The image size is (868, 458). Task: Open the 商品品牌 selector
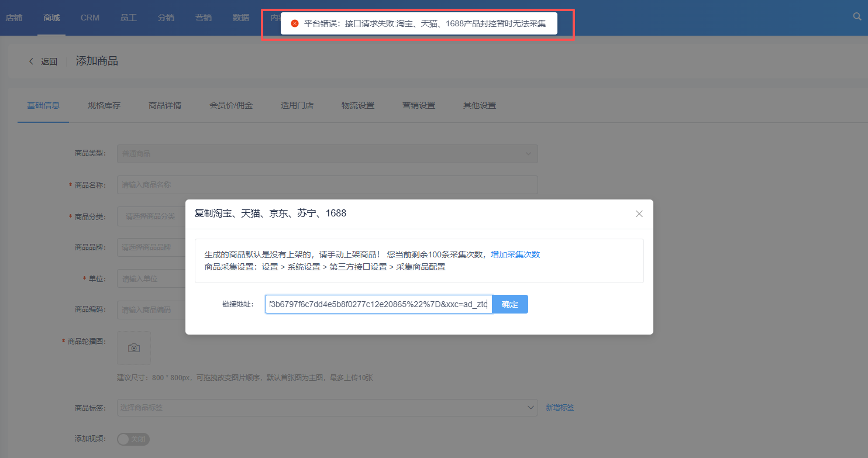[151, 247]
